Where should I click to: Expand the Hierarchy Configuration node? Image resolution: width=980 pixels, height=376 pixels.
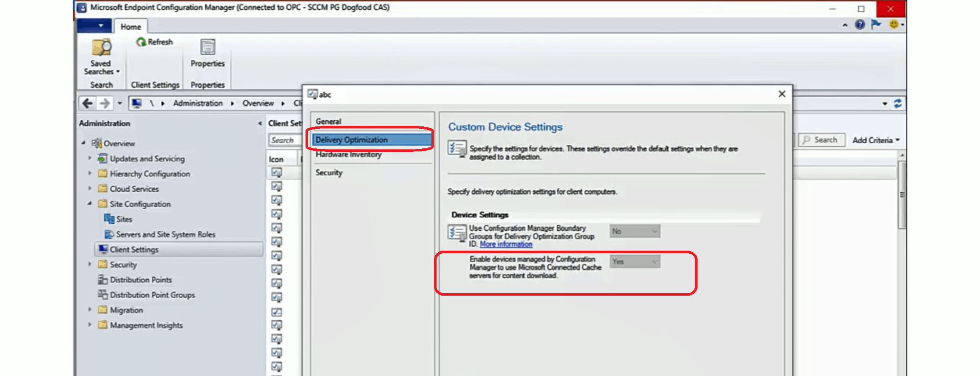click(90, 173)
